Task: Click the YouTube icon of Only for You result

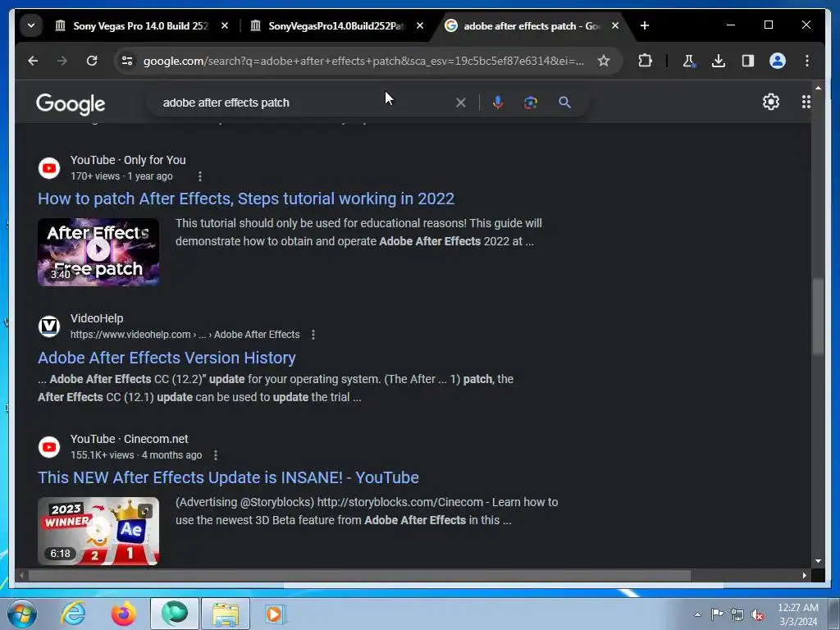Action: pyautogui.click(x=49, y=168)
